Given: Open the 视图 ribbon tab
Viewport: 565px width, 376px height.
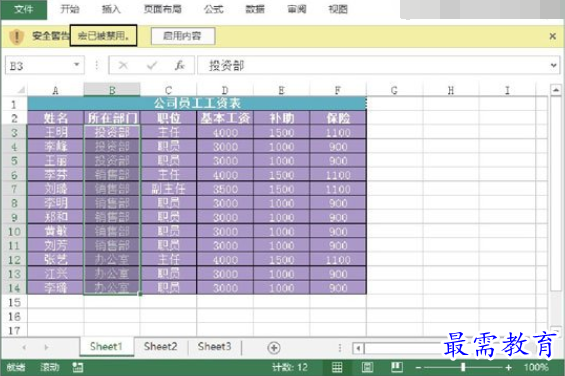Looking at the screenshot, I should coord(338,9).
